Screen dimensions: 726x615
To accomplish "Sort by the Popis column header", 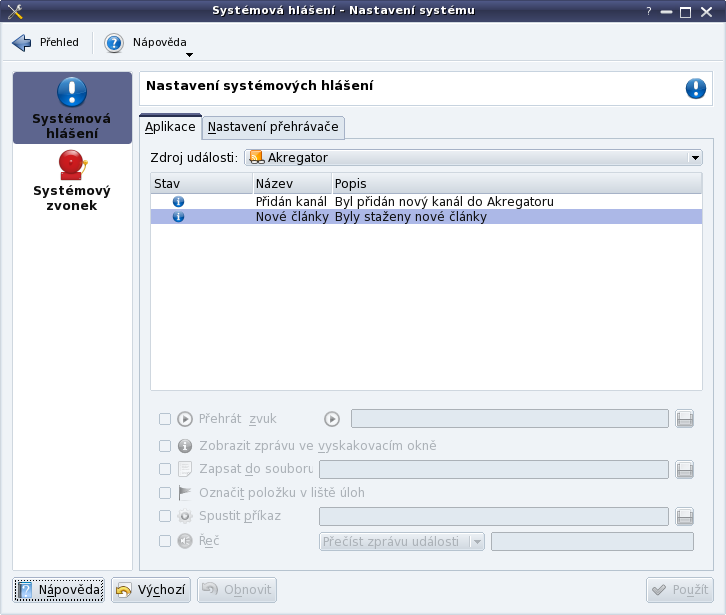I will click(x=517, y=183).
